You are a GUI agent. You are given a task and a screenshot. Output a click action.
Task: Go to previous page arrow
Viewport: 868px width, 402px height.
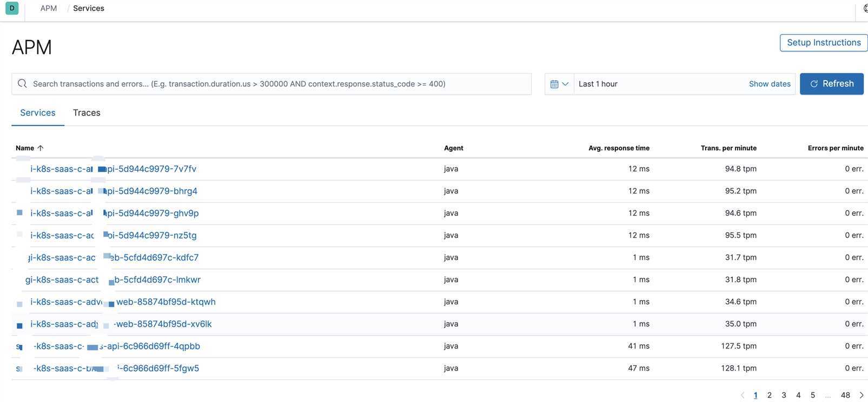(x=743, y=396)
